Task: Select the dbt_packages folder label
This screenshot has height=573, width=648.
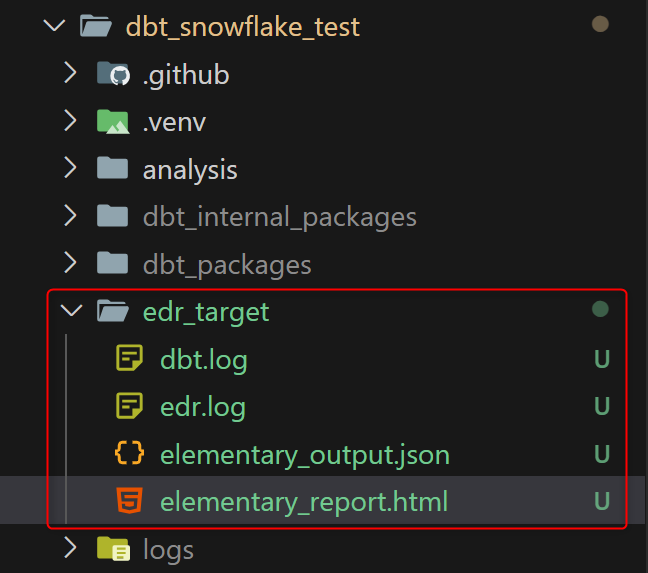Action: pyautogui.click(x=227, y=265)
